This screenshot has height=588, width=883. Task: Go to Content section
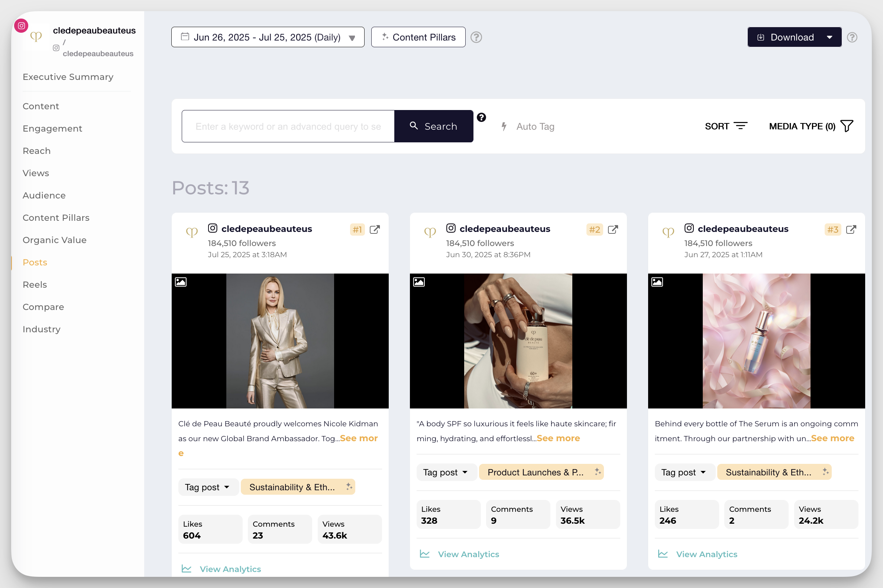point(41,106)
